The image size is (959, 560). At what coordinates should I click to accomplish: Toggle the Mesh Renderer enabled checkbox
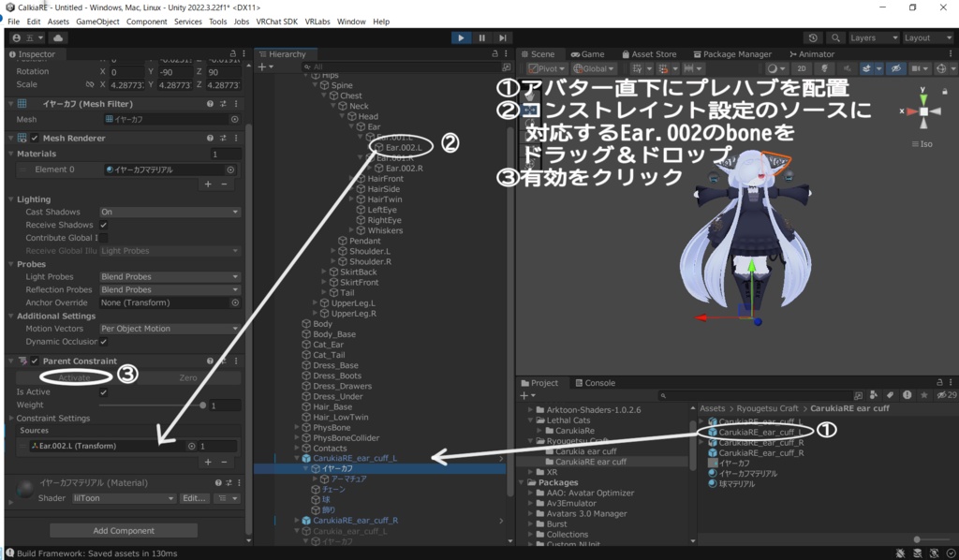point(35,139)
